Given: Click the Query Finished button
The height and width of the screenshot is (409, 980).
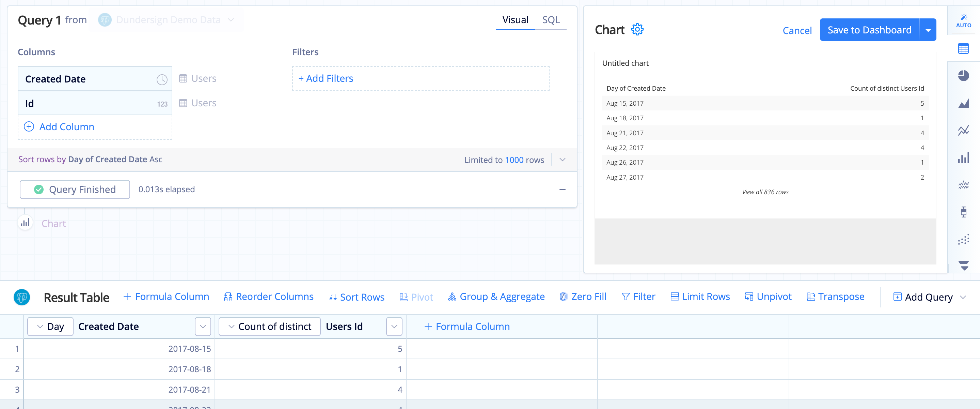Looking at the screenshot, I should (x=75, y=189).
